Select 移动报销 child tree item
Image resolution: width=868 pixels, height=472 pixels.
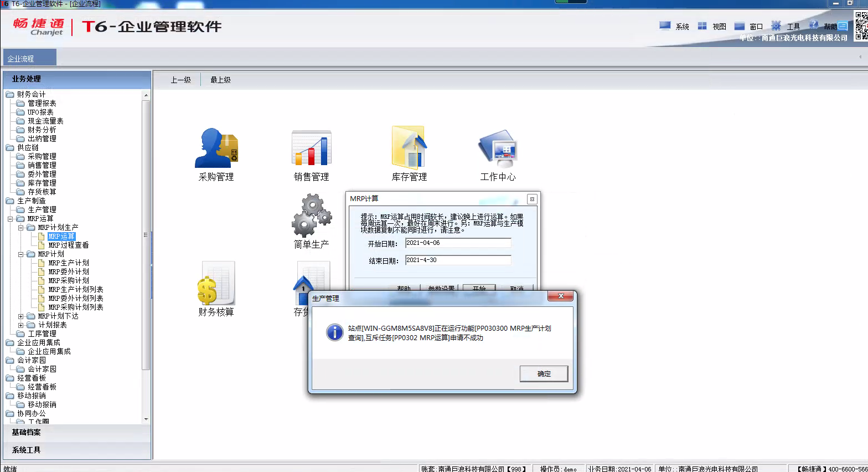(x=42, y=404)
